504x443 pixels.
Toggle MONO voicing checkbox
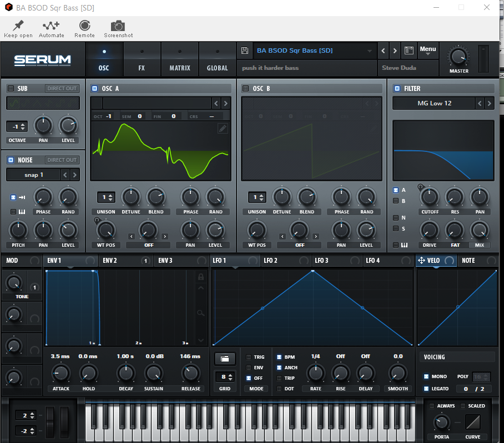[x=426, y=376]
